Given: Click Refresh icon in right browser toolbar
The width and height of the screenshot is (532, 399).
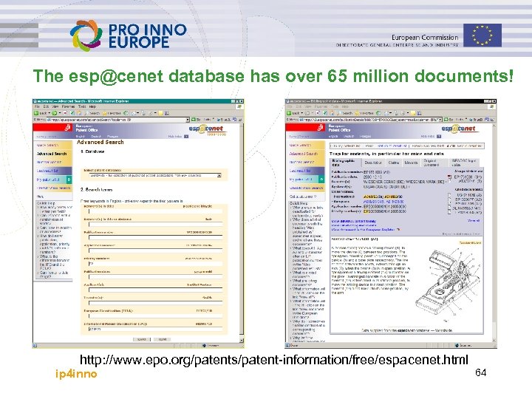Looking at the screenshot, I should click(x=324, y=113).
